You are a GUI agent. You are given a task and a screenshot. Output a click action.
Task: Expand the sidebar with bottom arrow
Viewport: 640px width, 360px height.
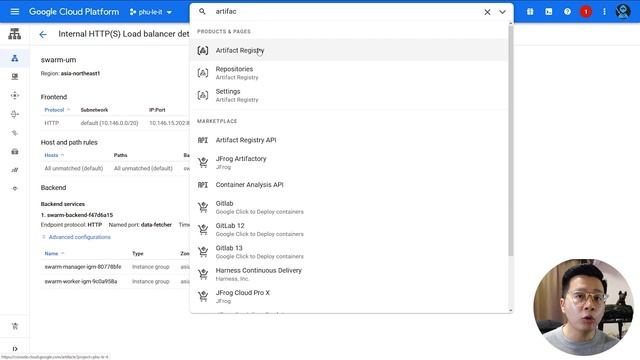pos(15,349)
